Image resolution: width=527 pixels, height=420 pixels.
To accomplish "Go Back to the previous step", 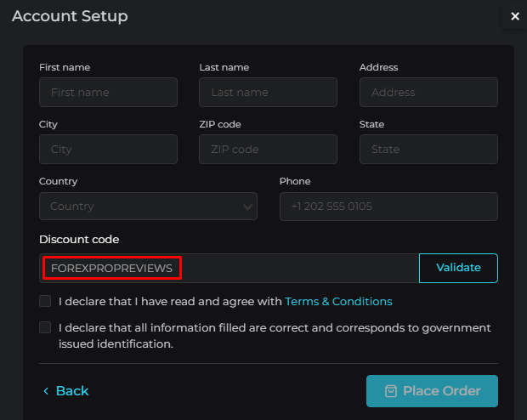I will click(71, 391).
